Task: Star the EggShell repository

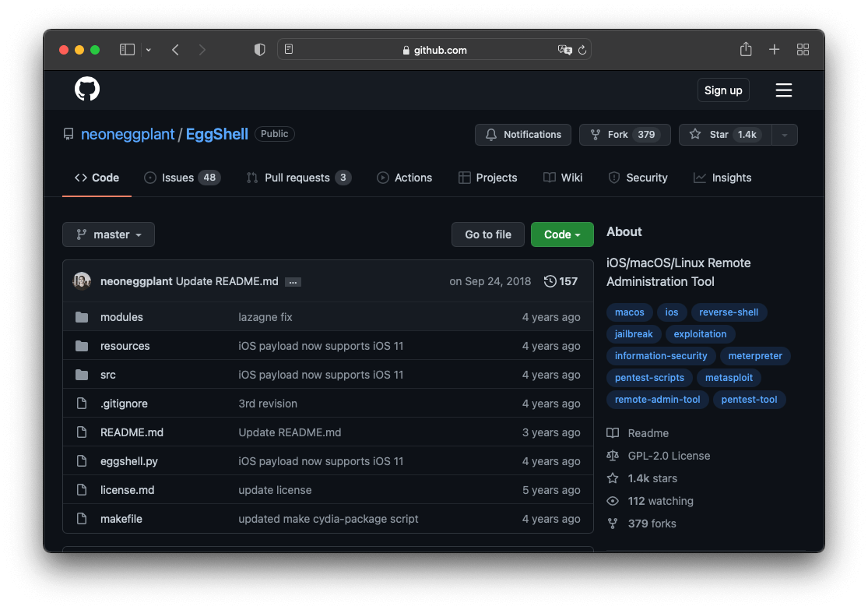Action: pyautogui.click(x=726, y=135)
